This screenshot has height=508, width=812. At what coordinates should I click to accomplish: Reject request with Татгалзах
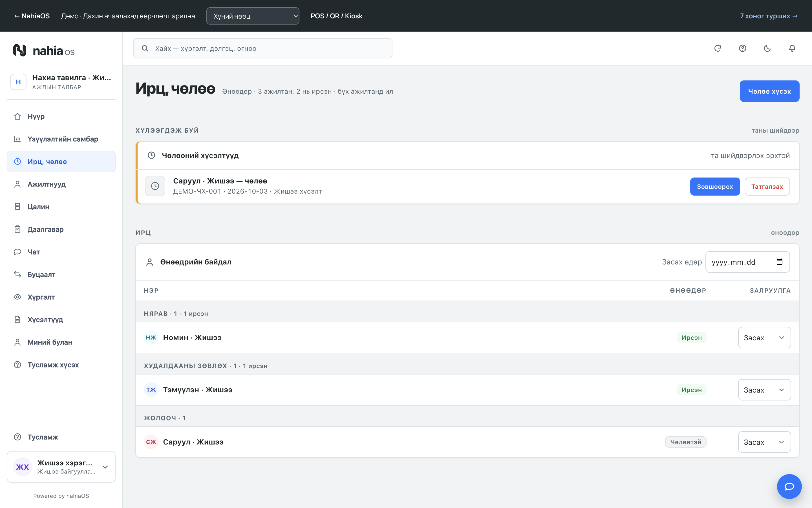767,187
